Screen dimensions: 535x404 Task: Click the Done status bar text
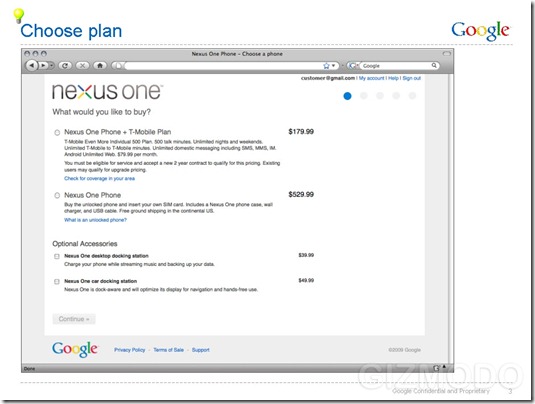[29, 369]
